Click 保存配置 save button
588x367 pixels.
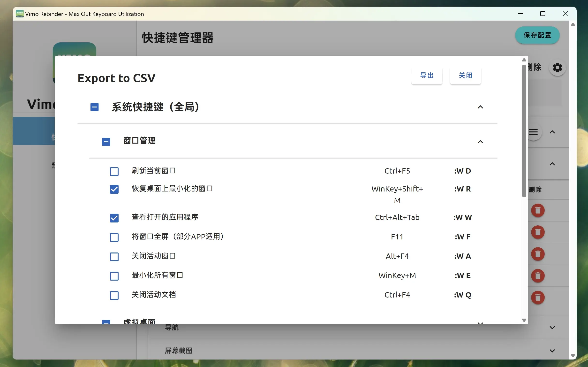pyautogui.click(x=537, y=35)
